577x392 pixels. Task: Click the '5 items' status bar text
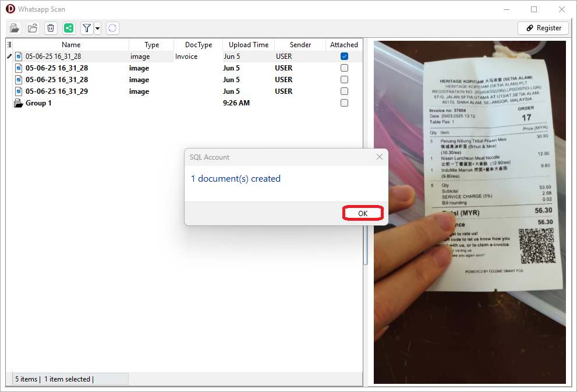coord(26,379)
